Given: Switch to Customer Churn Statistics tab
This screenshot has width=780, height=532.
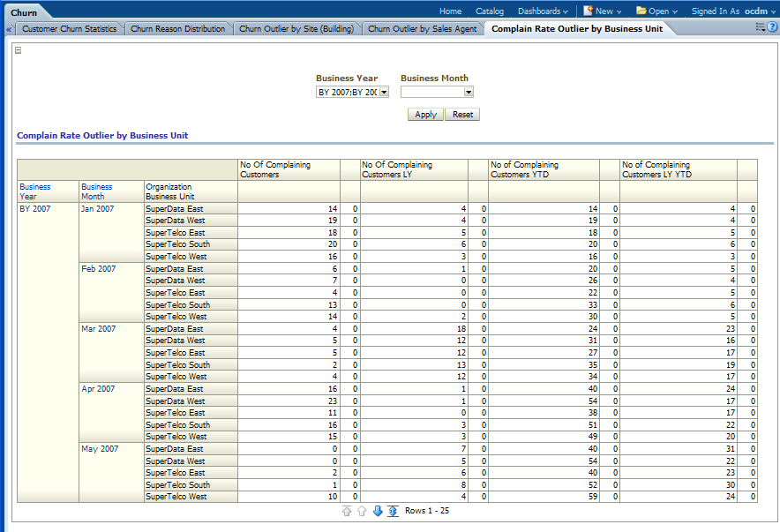Looking at the screenshot, I should click(x=69, y=29).
